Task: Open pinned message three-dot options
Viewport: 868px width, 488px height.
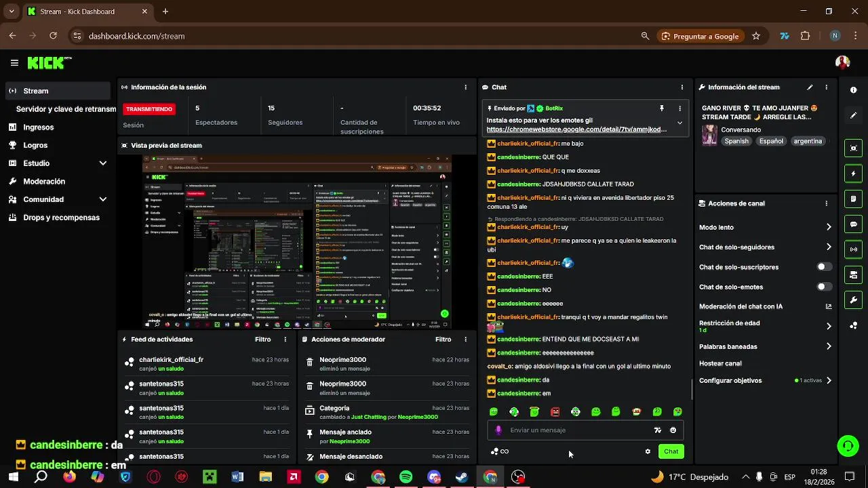Action: [679, 108]
